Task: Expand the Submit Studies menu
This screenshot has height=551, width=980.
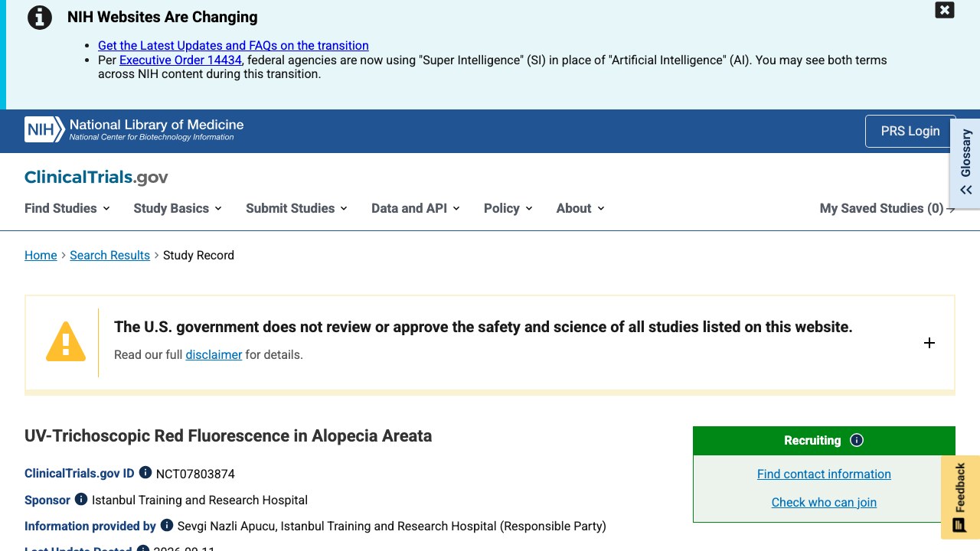Action: pyautogui.click(x=296, y=208)
